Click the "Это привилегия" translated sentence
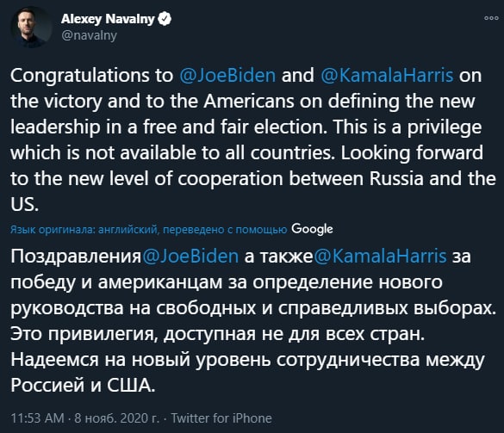The width and height of the screenshot is (504, 433). (x=218, y=334)
